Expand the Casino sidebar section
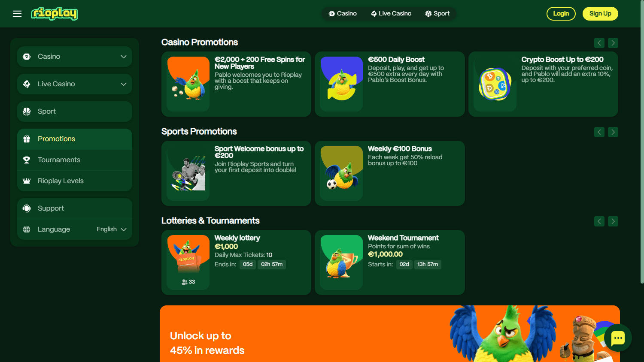 (x=75, y=57)
